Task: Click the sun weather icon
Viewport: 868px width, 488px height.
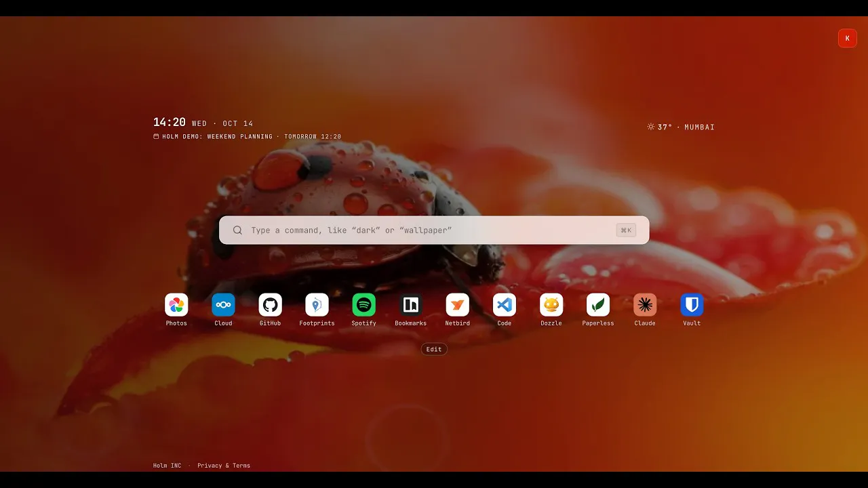Action: click(x=651, y=127)
